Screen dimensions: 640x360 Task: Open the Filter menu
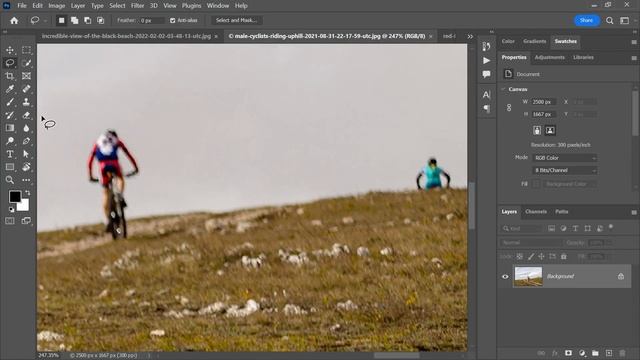pyautogui.click(x=138, y=6)
